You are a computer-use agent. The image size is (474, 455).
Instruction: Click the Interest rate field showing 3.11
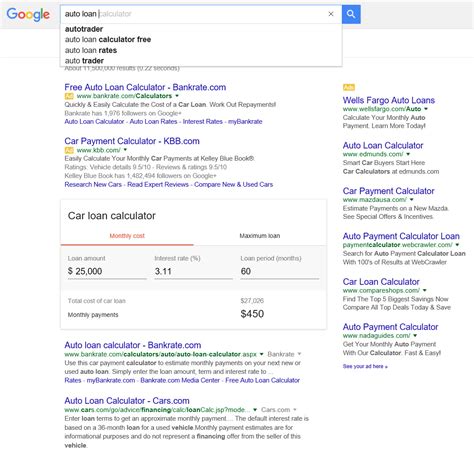click(193, 271)
